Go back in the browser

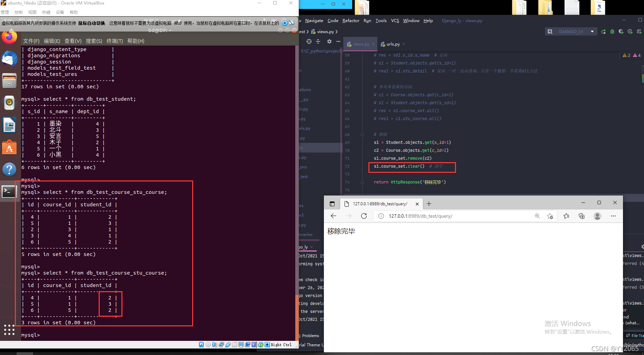click(x=333, y=216)
